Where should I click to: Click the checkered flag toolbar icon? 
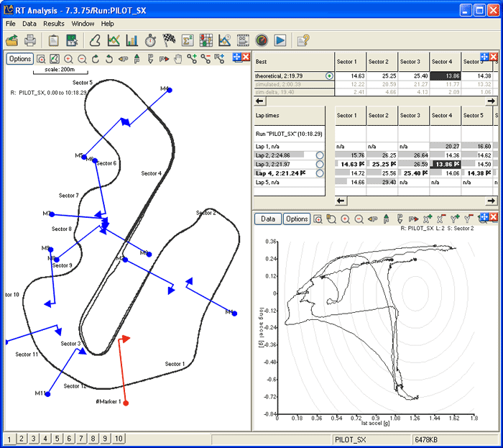click(170, 40)
